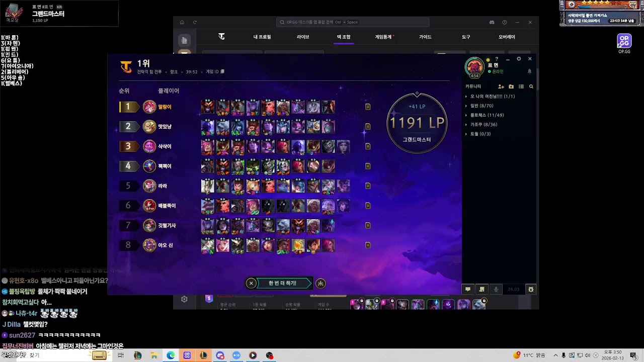Open match details icon for player 삭삭이
This screenshot has height=362, width=644.
[368, 146]
